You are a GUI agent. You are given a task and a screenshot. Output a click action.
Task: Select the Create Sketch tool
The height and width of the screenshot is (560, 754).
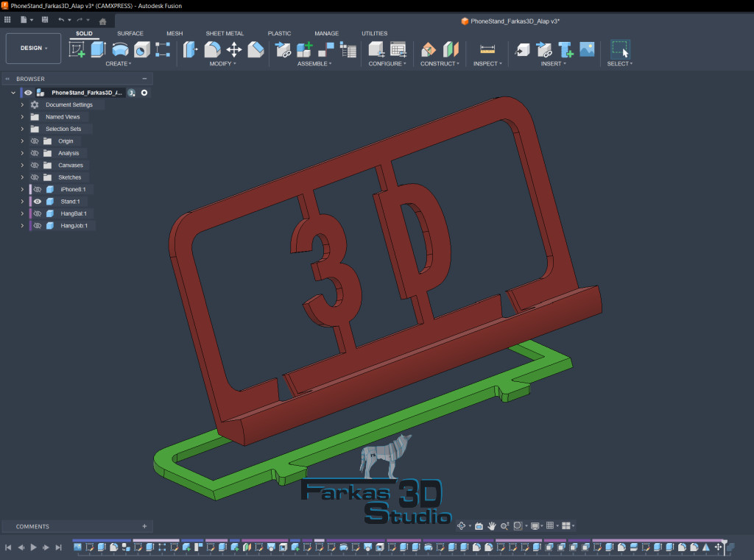pos(77,49)
